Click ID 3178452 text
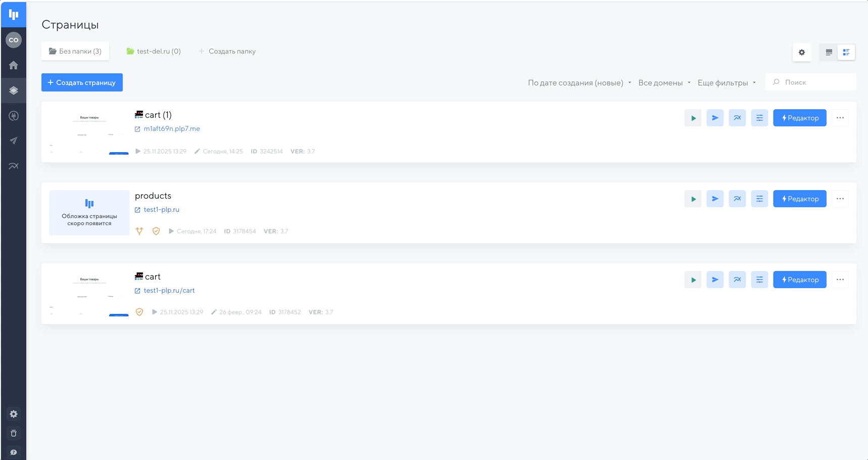This screenshot has height=460, width=868. [285, 312]
